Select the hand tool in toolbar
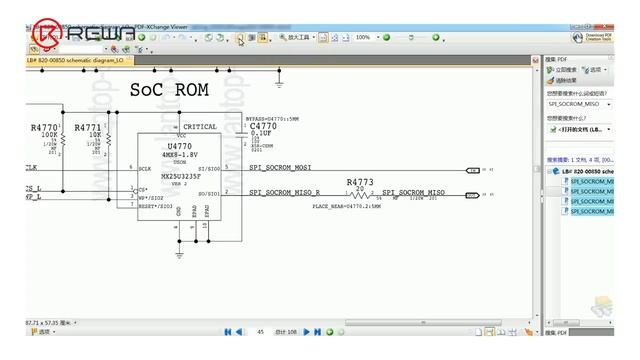This screenshot has width=640, height=360. pos(240,38)
